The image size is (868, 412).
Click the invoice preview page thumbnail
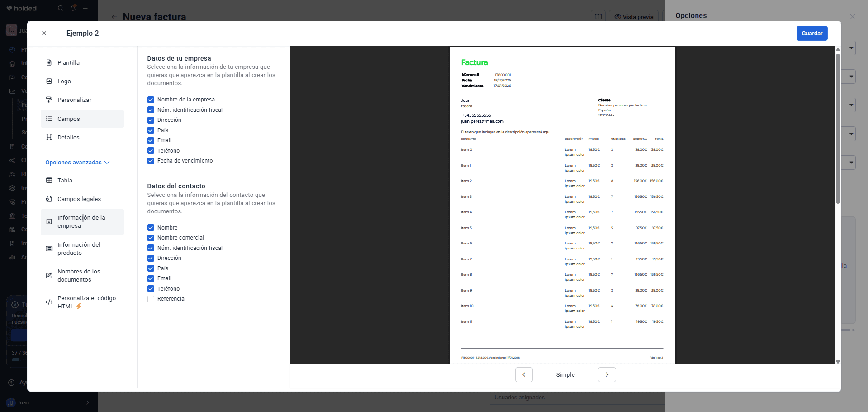562,205
